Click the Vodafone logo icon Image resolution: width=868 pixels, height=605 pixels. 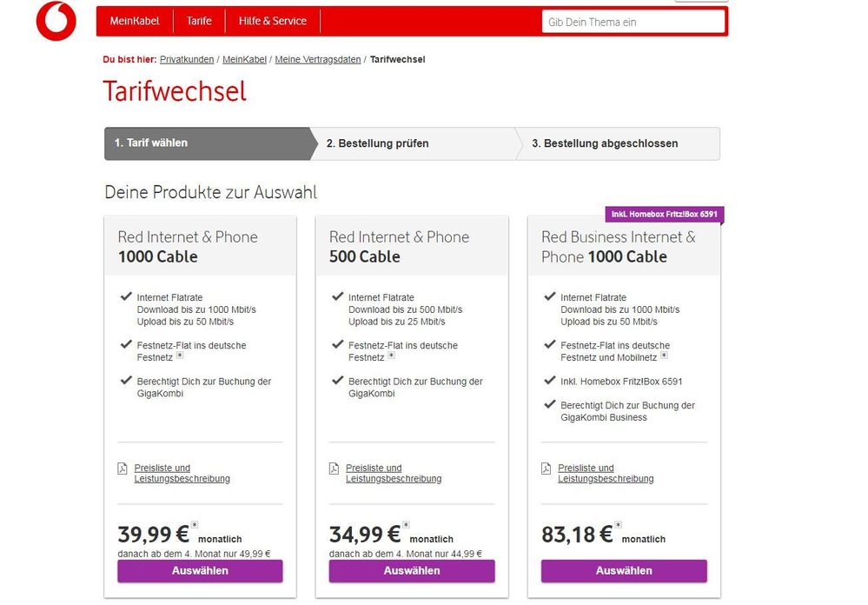pyautogui.click(x=56, y=21)
